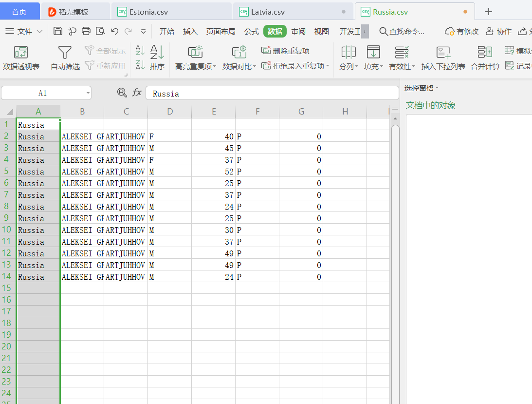The height and width of the screenshot is (404, 532).
Task: Open the PivotTable (数据透视表) tool
Action: coord(21,58)
